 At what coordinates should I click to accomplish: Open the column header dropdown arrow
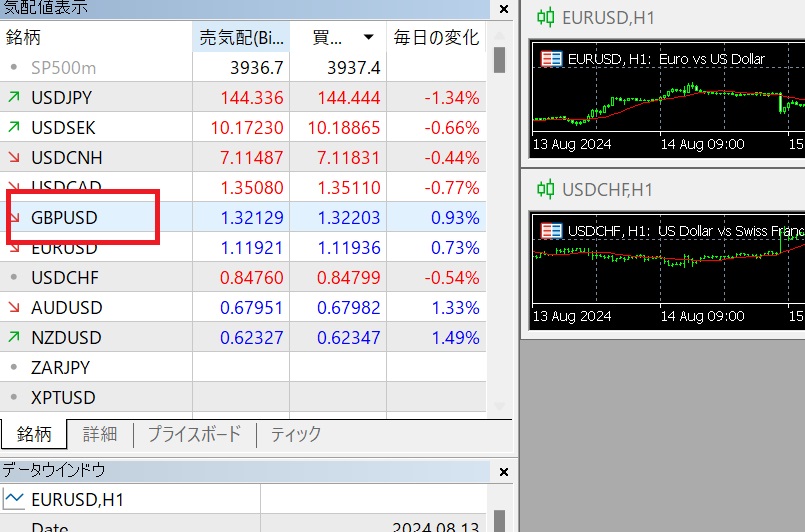(x=368, y=37)
